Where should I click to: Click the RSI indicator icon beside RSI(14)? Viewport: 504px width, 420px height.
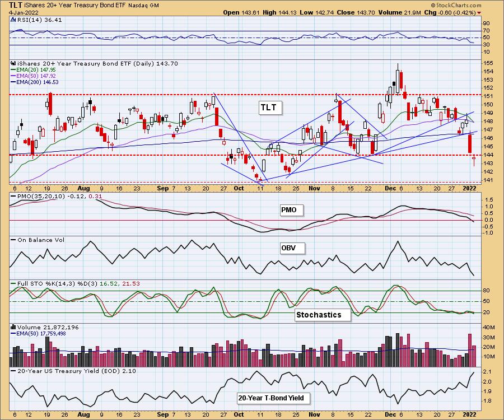click(13, 20)
